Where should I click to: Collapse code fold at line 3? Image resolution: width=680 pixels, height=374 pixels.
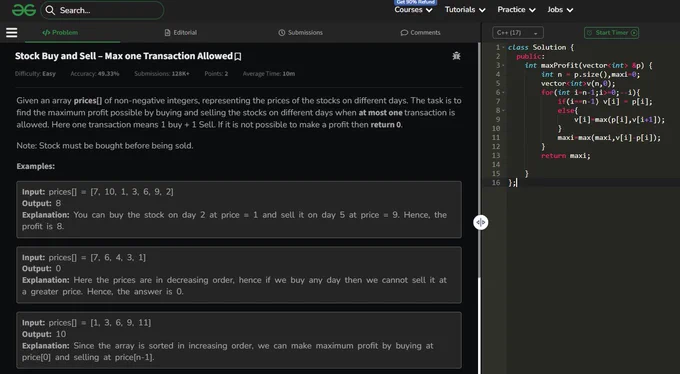point(503,65)
